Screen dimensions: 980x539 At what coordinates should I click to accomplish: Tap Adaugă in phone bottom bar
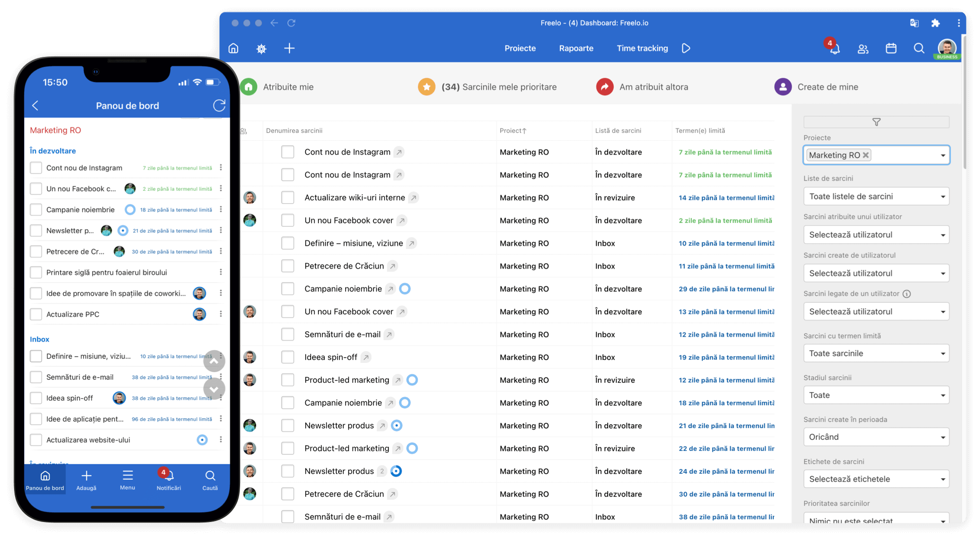point(86,480)
